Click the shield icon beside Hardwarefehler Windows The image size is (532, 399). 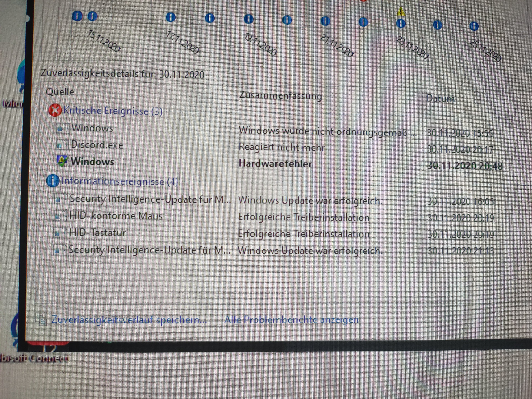point(62,161)
